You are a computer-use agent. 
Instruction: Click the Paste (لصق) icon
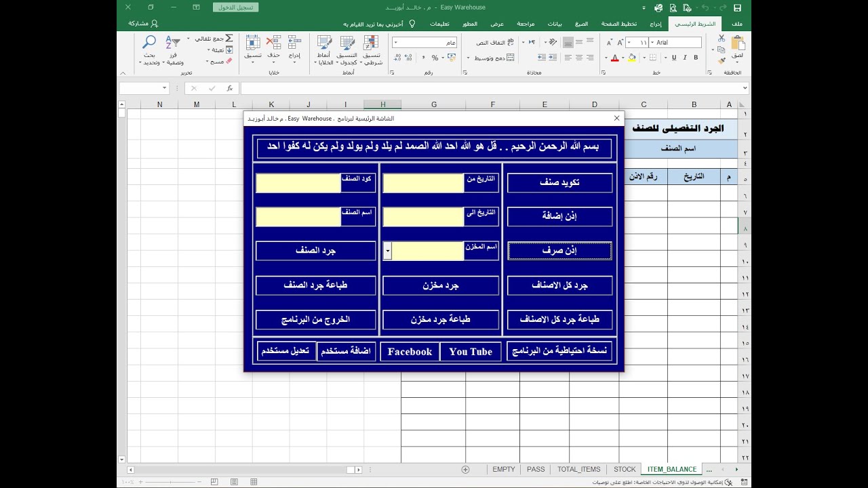pyautogui.click(x=737, y=44)
